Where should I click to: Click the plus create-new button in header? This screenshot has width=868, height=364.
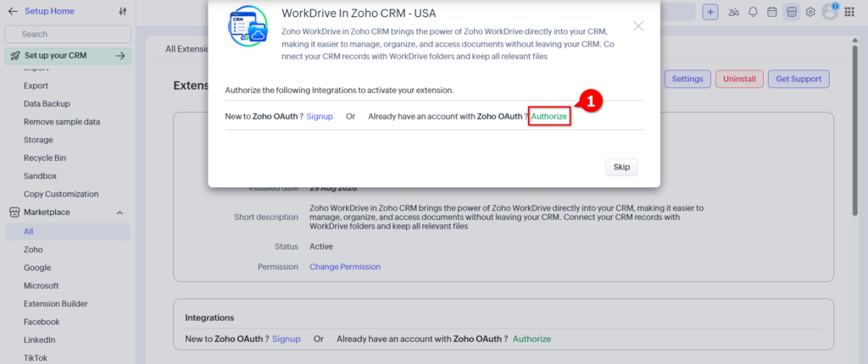pos(710,12)
